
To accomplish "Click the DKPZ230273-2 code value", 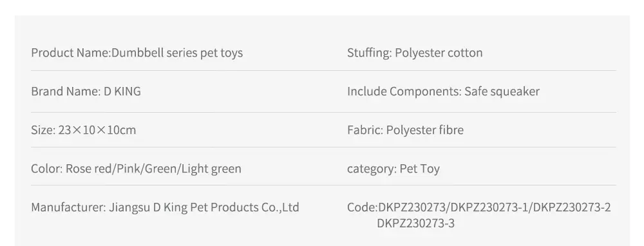I will (x=572, y=207).
